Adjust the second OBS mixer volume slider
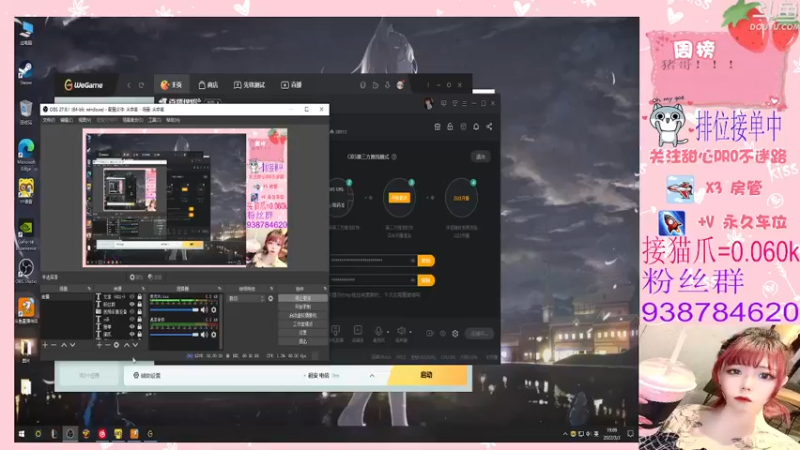800x450 pixels. coord(174,335)
